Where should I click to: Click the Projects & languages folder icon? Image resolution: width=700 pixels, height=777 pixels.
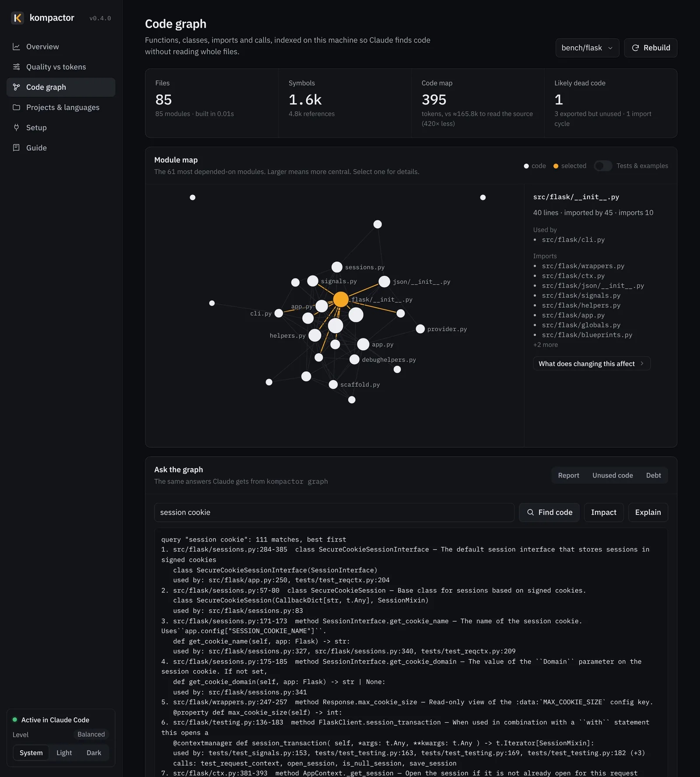(x=16, y=107)
